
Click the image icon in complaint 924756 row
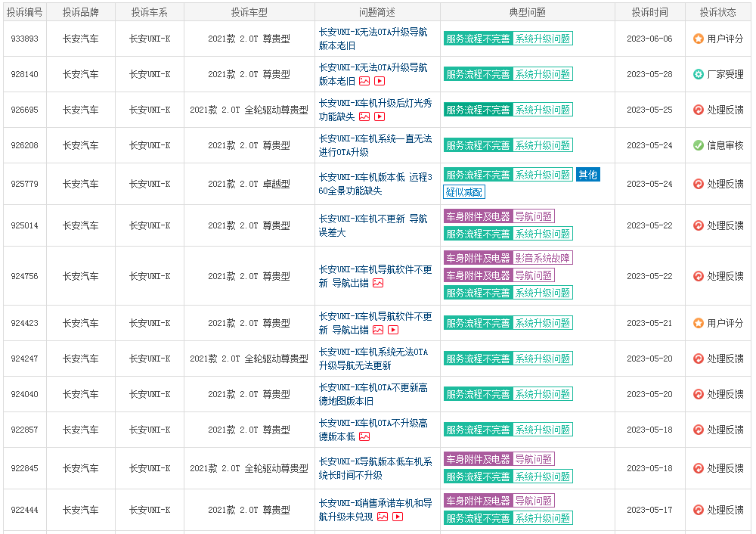click(378, 283)
